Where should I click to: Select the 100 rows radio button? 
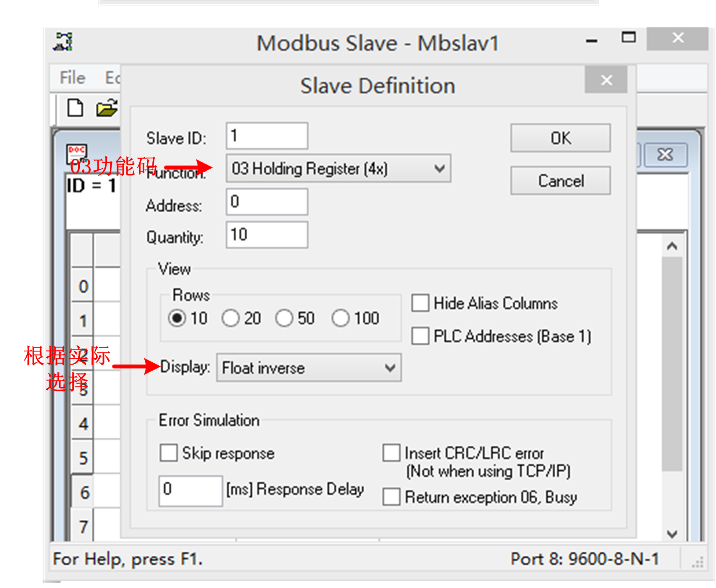pos(341,318)
